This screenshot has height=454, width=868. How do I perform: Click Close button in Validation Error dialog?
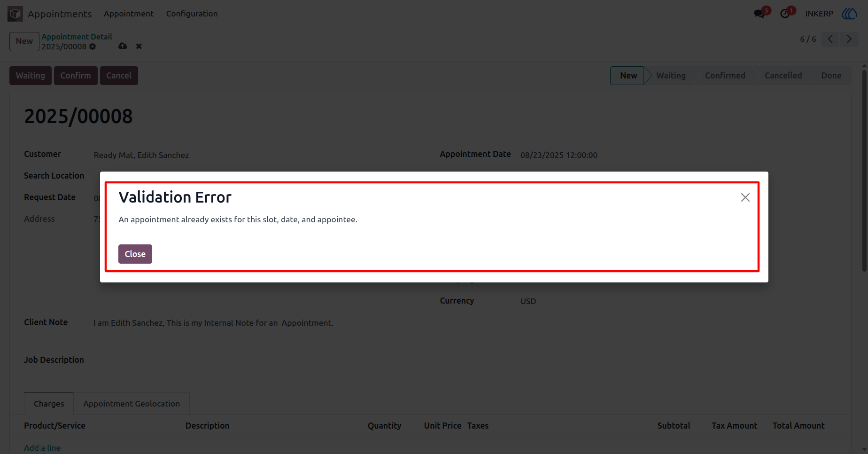tap(135, 254)
